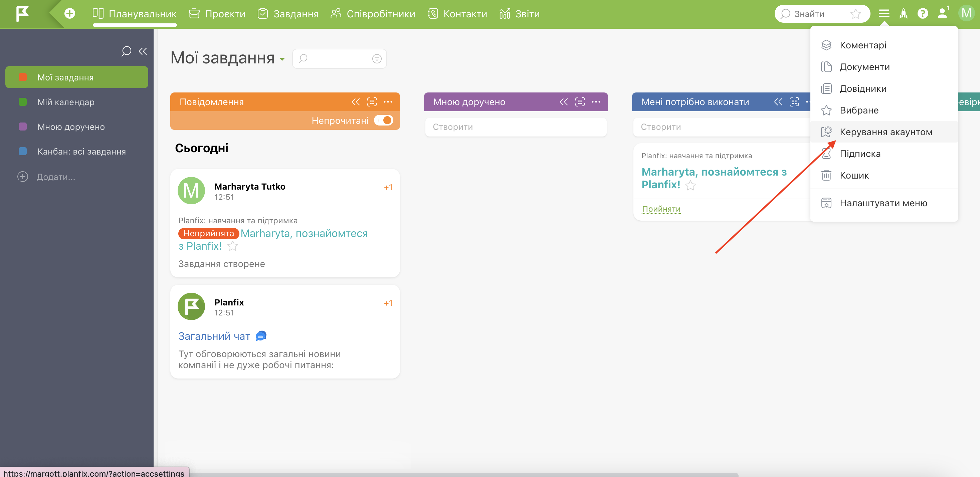The width and height of the screenshot is (980, 477).
Task: Open the Контакти tab
Action: click(x=457, y=14)
